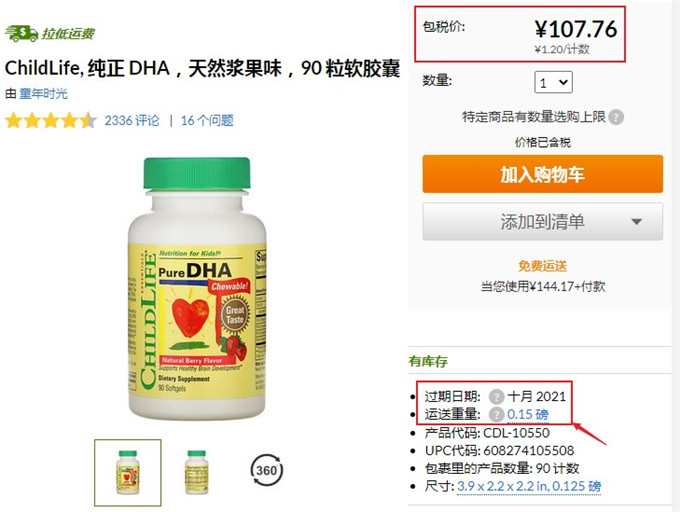
Task: Click the green shipping truck icon
Action: tap(21, 33)
